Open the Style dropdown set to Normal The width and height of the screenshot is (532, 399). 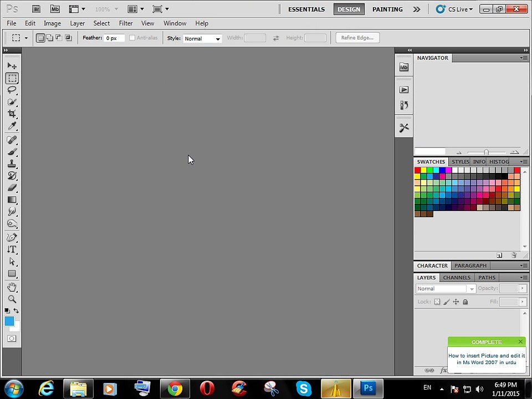coord(203,39)
